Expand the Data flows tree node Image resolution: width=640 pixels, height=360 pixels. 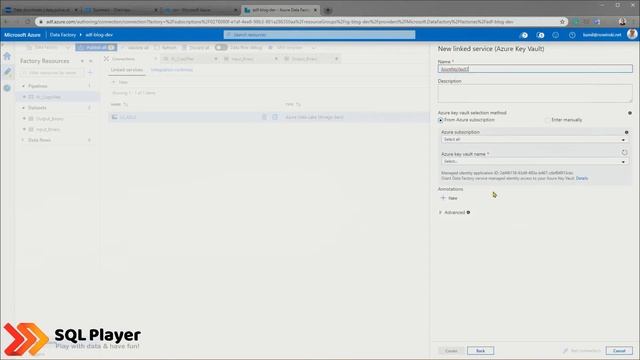pyautogui.click(x=23, y=140)
